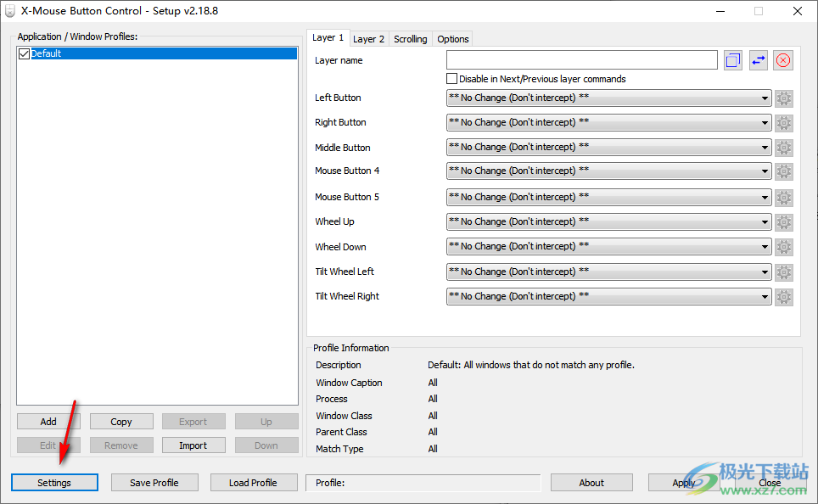Click the Import button
This screenshot has width=818, height=504.
pyautogui.click(x=193, y=445)
